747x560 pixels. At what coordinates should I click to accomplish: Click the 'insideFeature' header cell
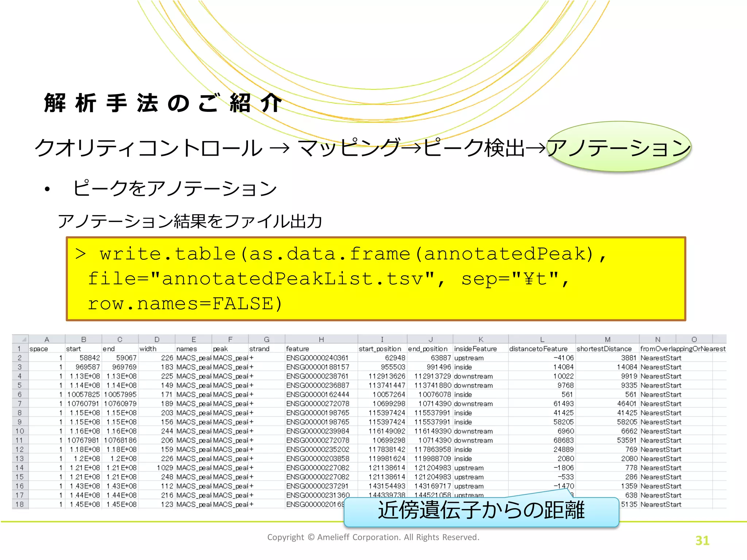481,349
